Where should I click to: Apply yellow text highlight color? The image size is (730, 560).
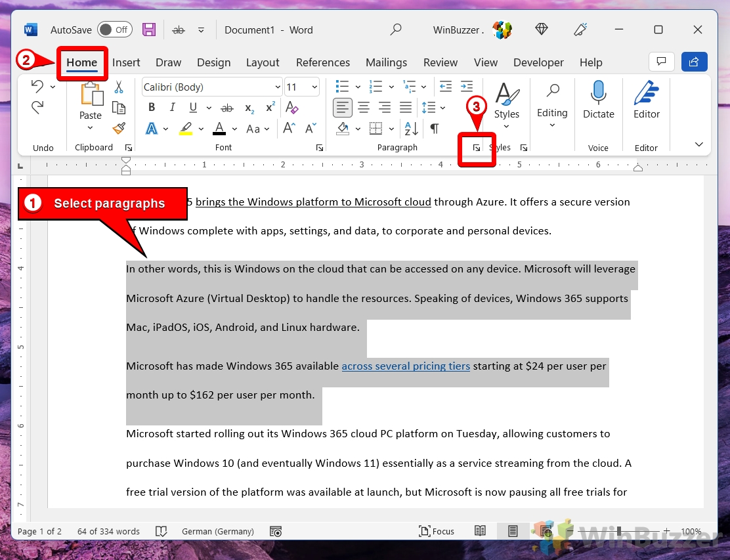[186, 129]
